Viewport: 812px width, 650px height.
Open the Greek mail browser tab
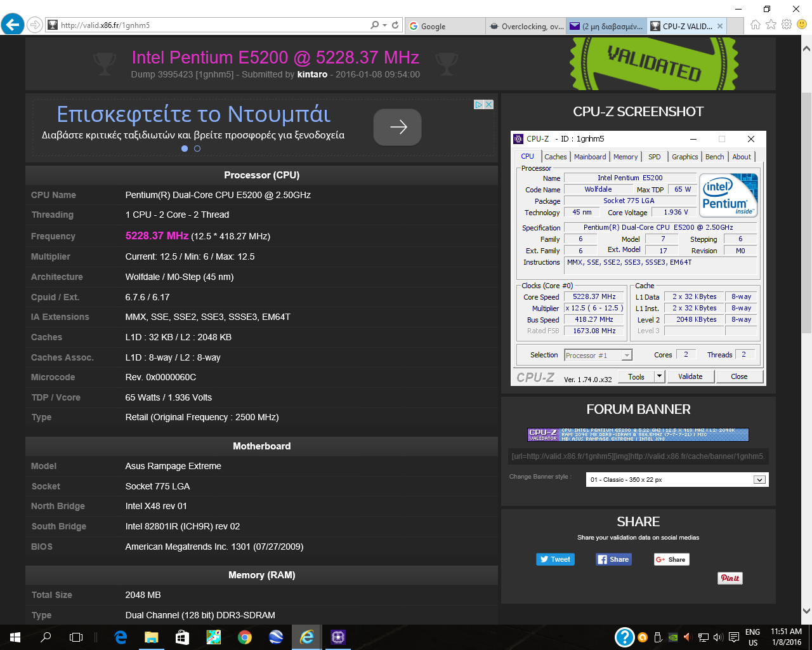point(606,26)
